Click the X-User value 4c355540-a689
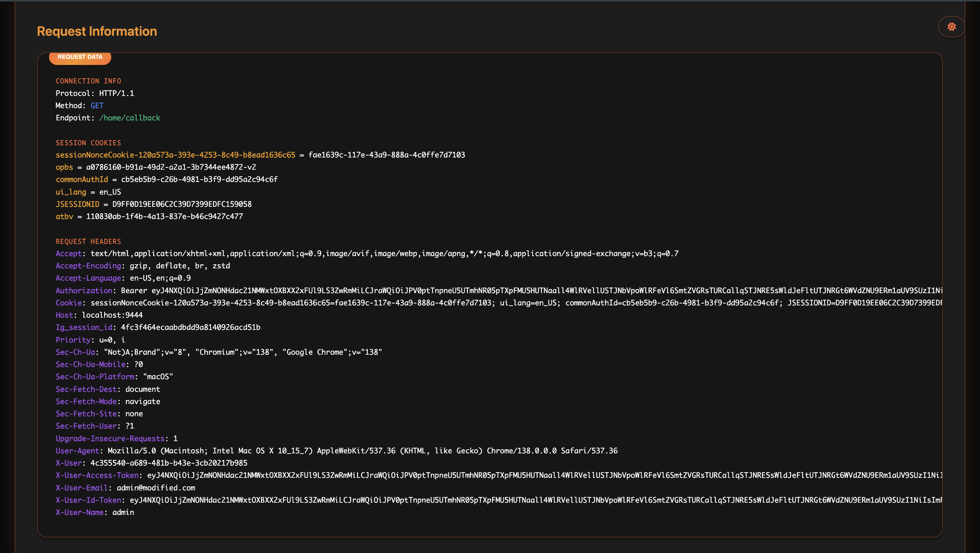This screenshot has height=553, width=980. pyautogui.click(x=169, y=463)
